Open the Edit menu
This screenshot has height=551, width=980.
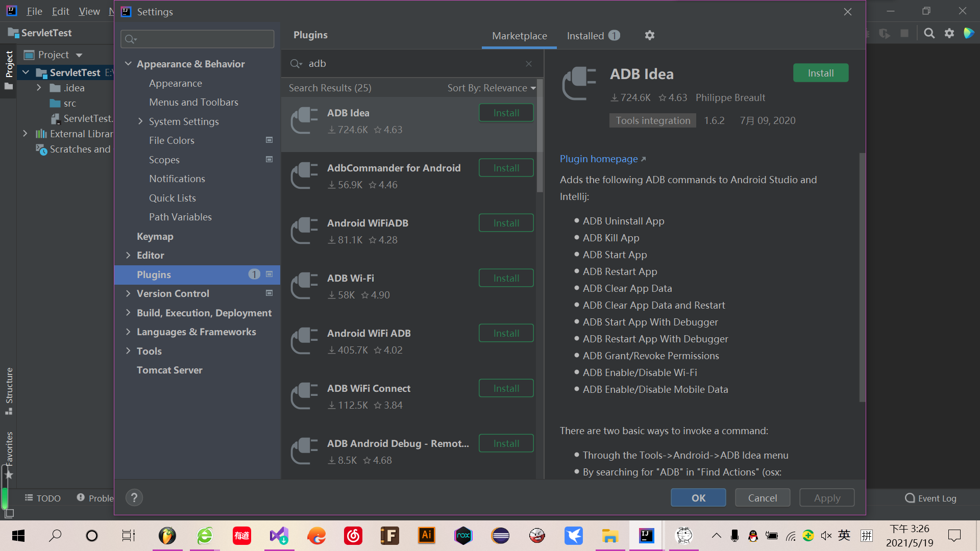pos(60,11)
